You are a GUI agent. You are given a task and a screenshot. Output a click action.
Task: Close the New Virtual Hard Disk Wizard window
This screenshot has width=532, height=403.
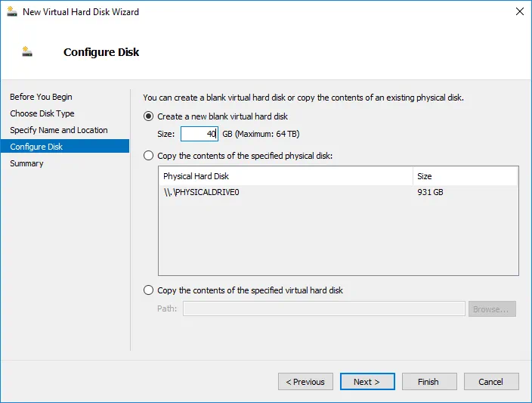pyautogui.click(x=520, y=11)
